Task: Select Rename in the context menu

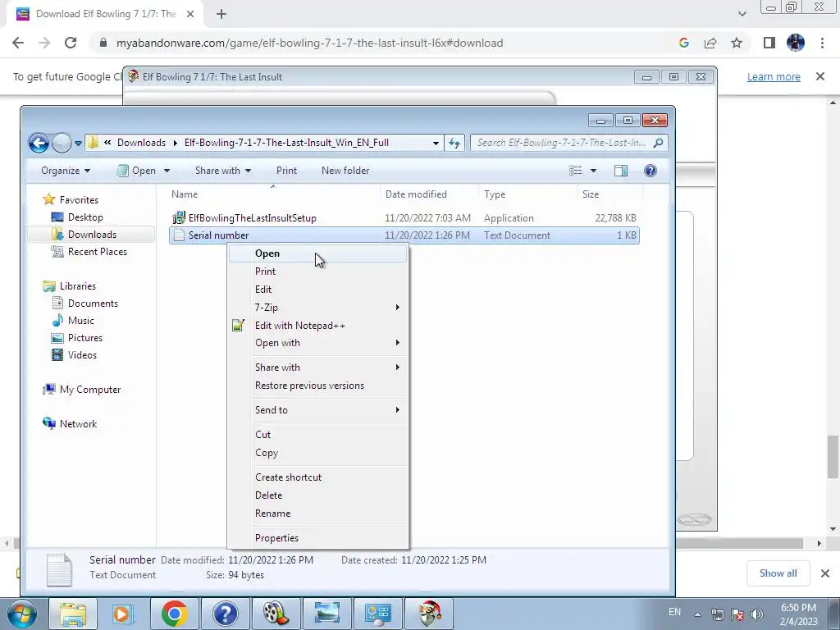Action: coord(317,514)
